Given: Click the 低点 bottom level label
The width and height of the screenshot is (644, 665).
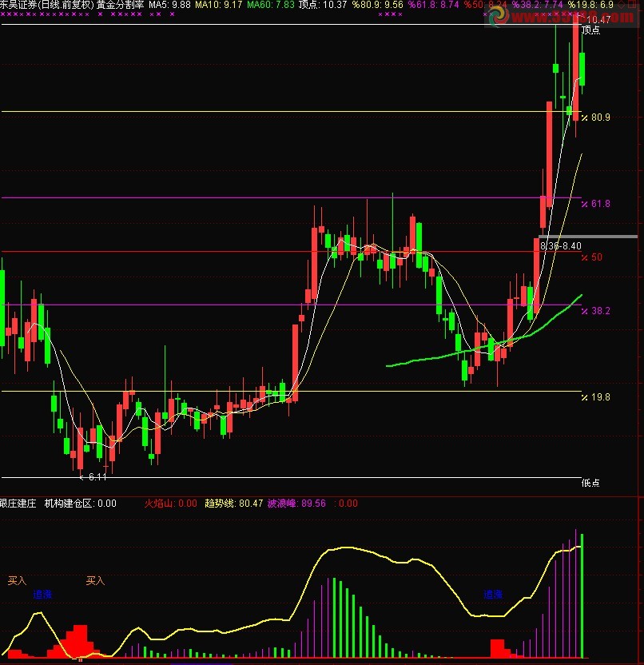Looking at the screenshot, I should click(x=590, y=483).
